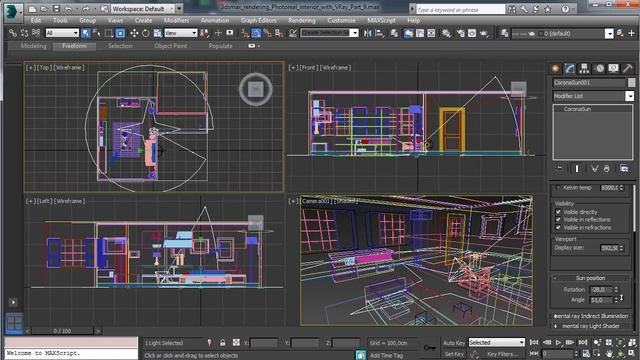The image size is (640, 360).
Task: Open the Create command panel tab
Action: coord(555,68)
